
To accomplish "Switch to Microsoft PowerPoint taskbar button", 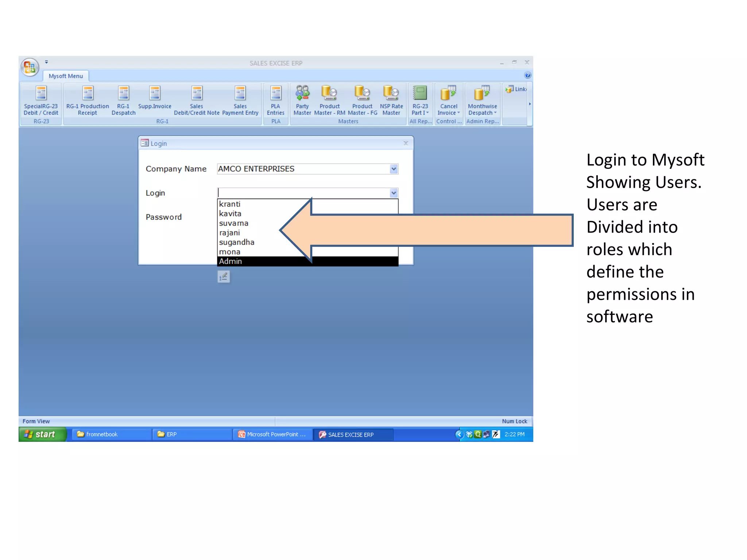I will pyautogui.click(x=272, y=434).
